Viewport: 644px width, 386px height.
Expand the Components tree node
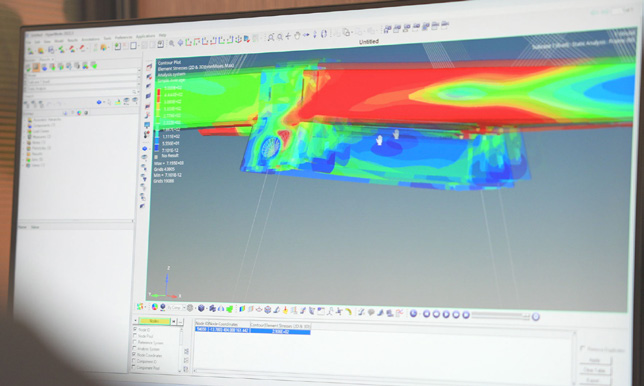[25, 125]
